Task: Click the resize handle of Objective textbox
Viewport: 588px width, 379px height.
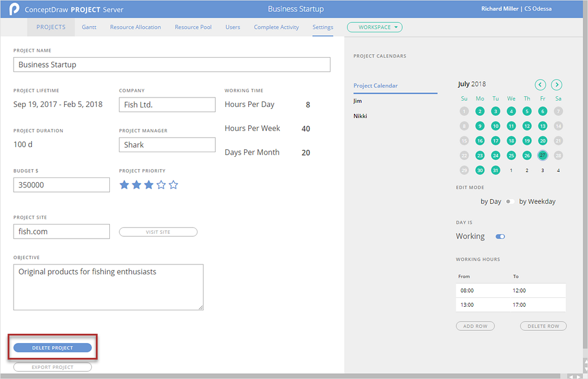Action: [x=201, y=307]
